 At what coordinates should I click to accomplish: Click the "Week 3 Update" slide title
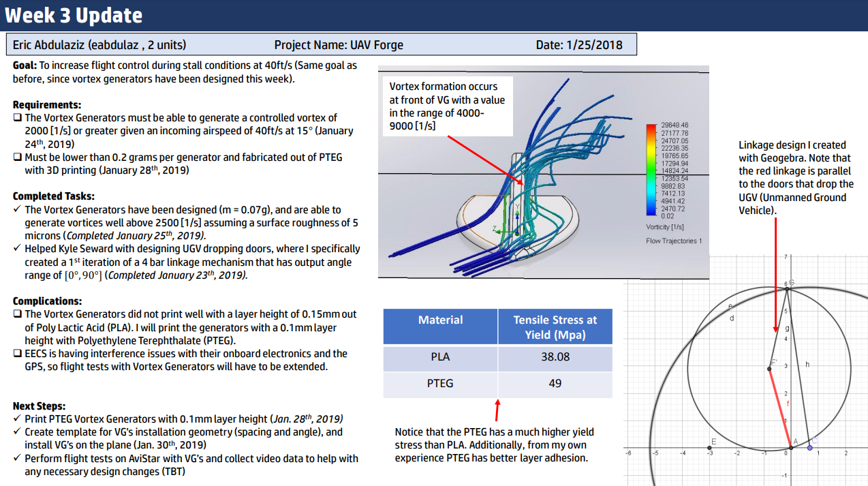click(74, 15)
